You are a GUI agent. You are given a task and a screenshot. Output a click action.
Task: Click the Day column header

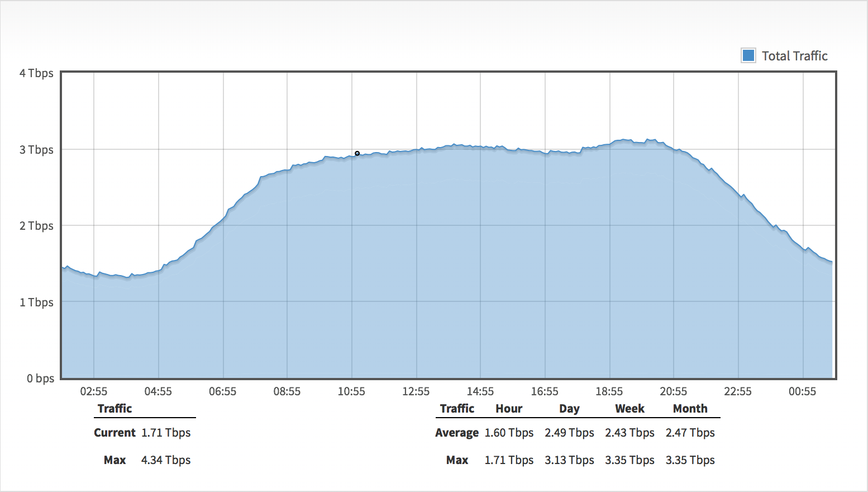[x=569, y=409]
